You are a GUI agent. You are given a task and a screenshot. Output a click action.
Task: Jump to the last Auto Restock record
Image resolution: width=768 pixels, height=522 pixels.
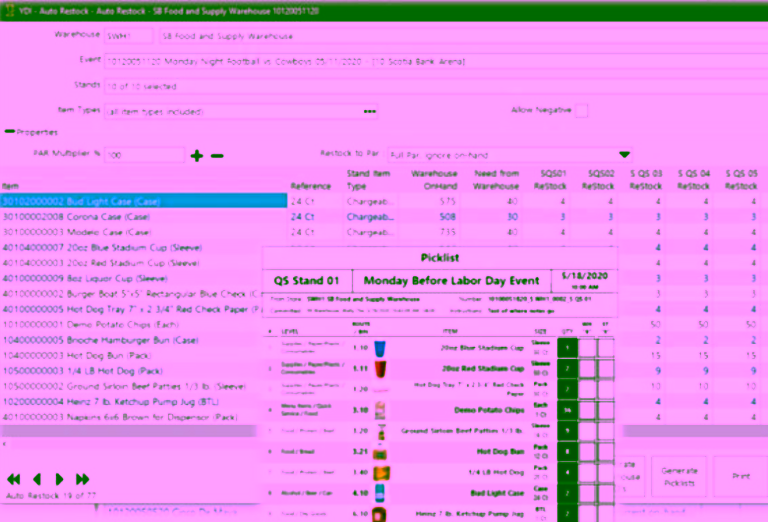coord(82,479)
